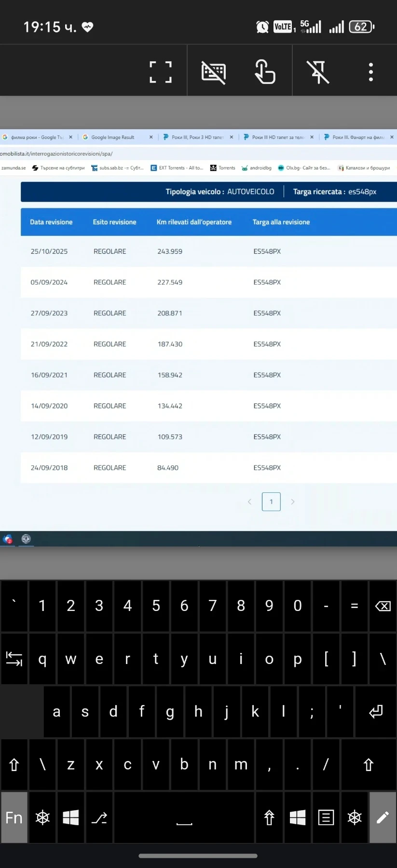Screen dimensions: 397x868
Task: Tap the pencil edit keyboard icon
Action: 383,817
